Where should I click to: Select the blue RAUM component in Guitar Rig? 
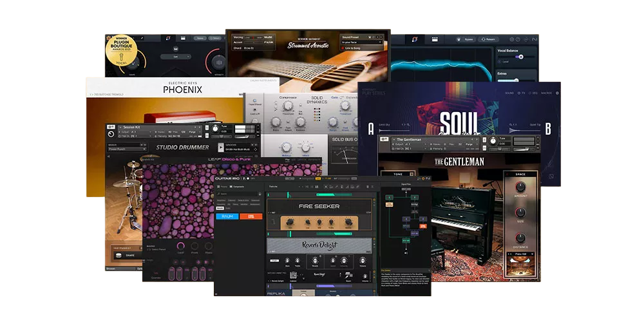(x=227, y=216)
